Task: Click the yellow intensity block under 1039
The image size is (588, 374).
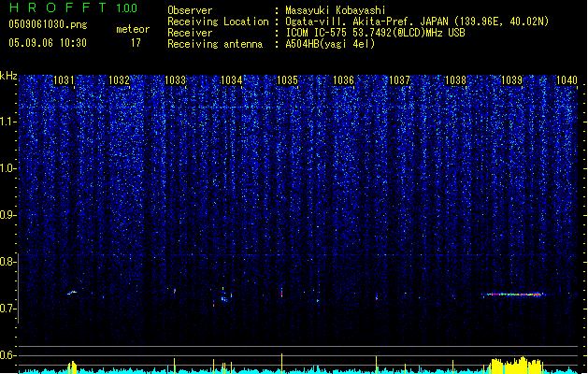Action: tap(516, 366)
